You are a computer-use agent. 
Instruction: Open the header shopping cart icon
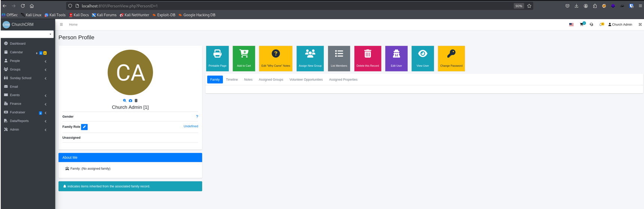pos(582,24)
